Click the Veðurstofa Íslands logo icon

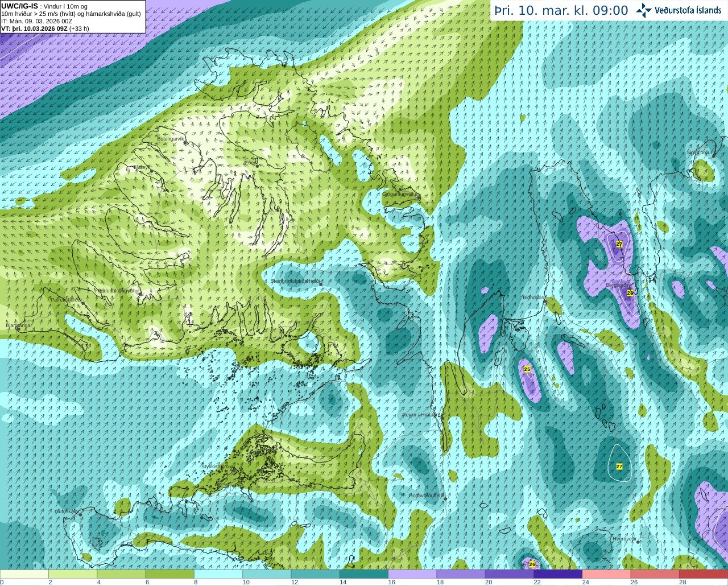tap(644, 10)
